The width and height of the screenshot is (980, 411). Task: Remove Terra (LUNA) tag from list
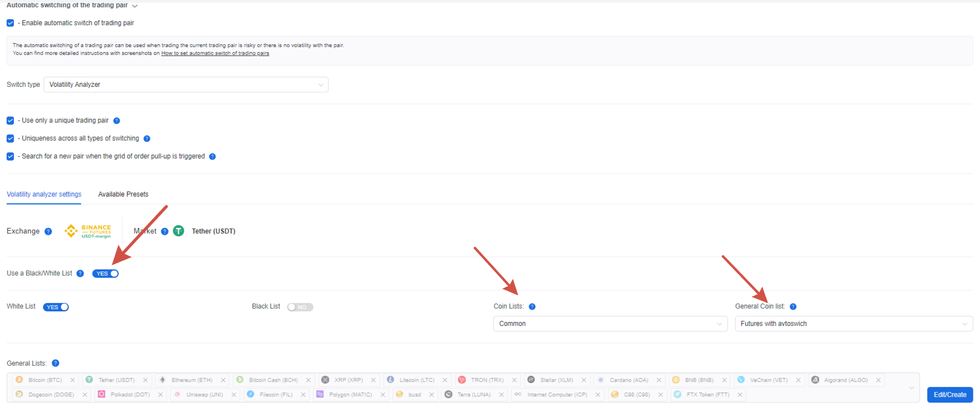tap(501, 395)
